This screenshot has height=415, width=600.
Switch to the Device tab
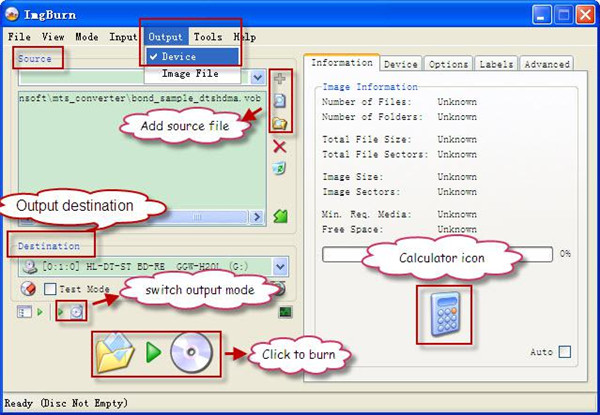click(401, 64)
